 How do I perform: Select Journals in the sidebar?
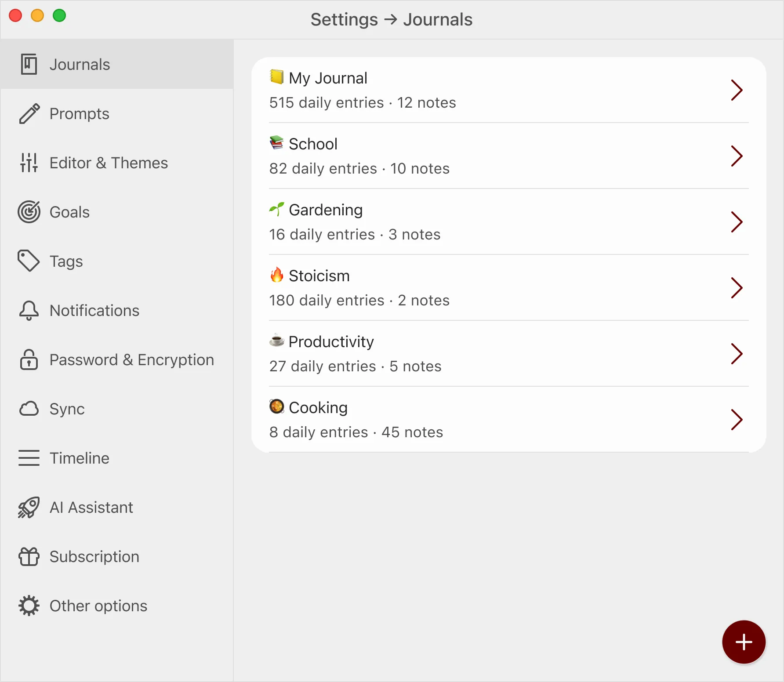coord(117,64)
